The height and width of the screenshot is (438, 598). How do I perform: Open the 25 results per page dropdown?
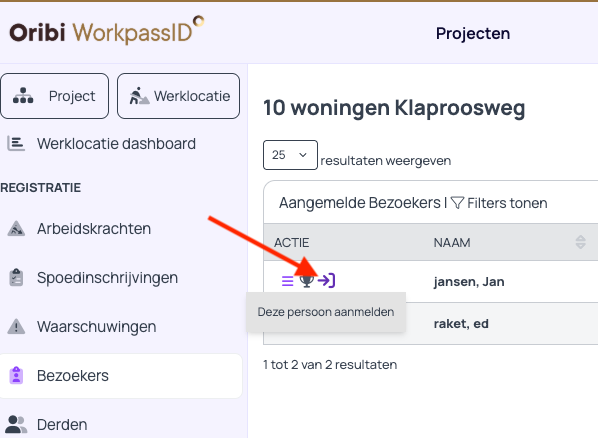290,155
